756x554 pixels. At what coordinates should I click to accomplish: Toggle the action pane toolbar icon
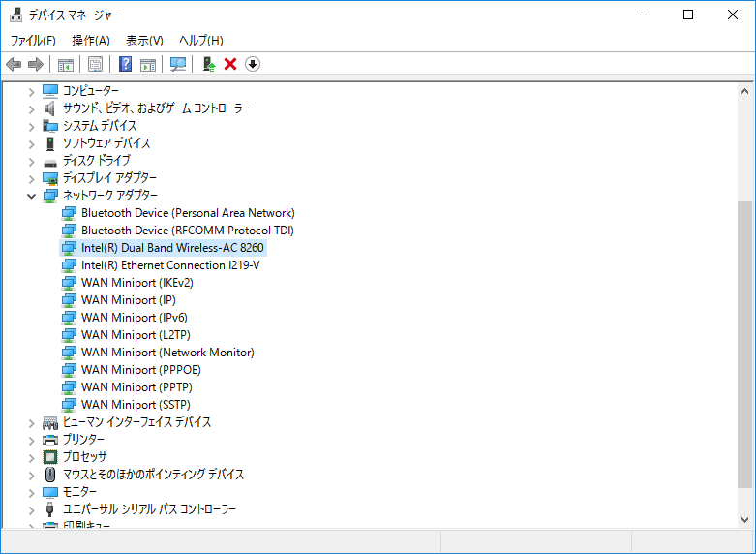tap(148, 64)
